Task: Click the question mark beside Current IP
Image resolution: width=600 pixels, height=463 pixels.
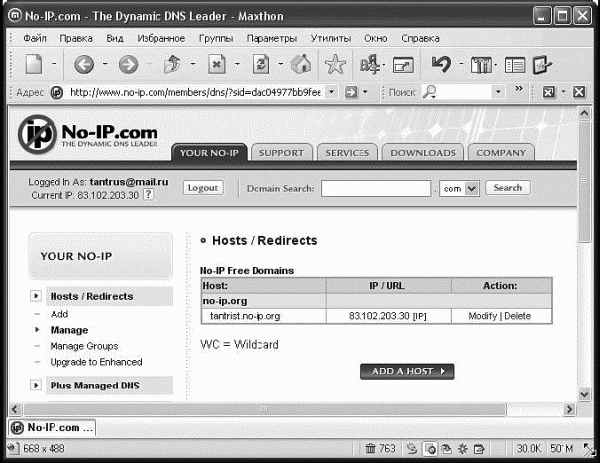Action: click(148, 194)
